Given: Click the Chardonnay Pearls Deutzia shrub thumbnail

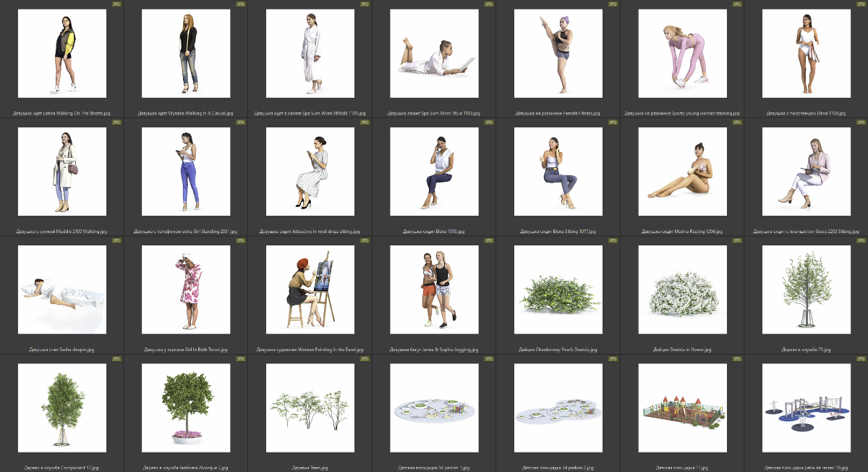Looking at the screenshot, I should pyautogui.click(x=558, y=290).
